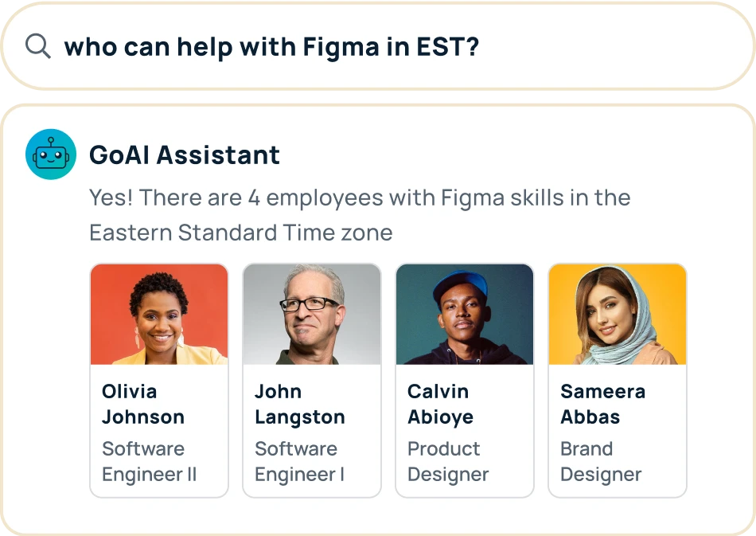Viewport: 756px width, 536px height.
Task: Open John Langston's employee card
Action: click(x=311, y=379)
